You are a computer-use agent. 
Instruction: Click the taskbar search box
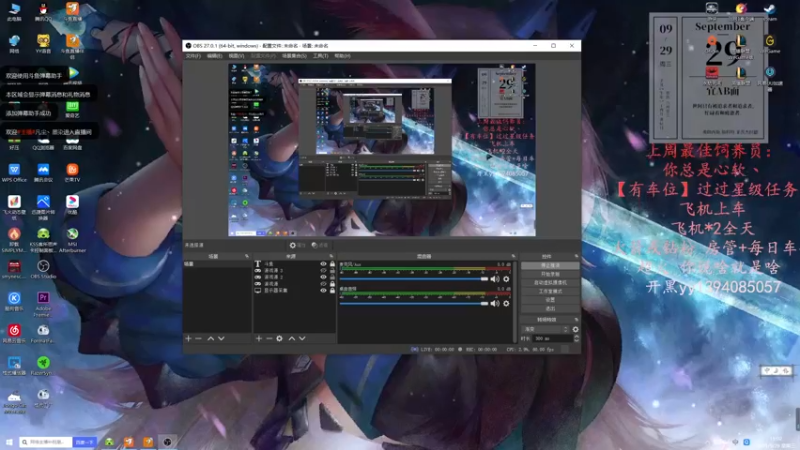point(46,442)
